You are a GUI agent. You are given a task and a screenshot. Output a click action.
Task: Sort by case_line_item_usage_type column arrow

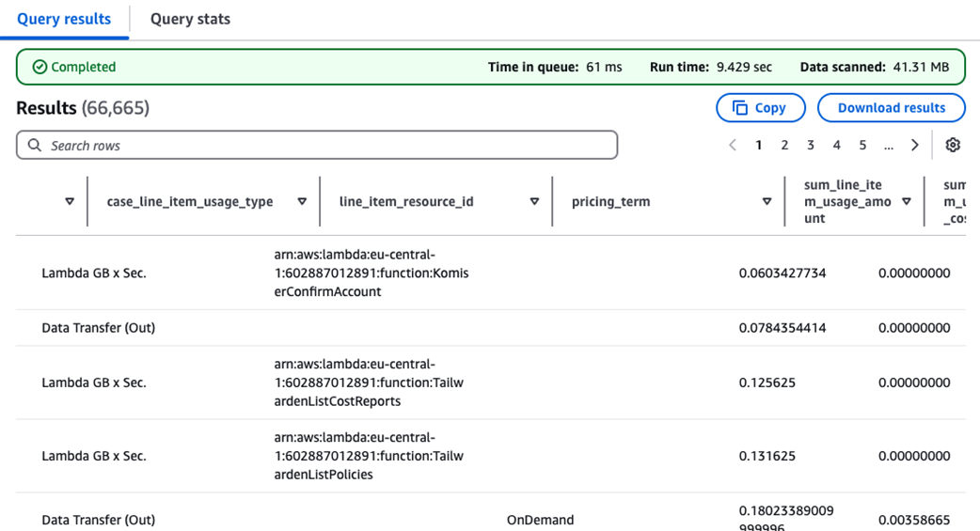click(302, 201)
